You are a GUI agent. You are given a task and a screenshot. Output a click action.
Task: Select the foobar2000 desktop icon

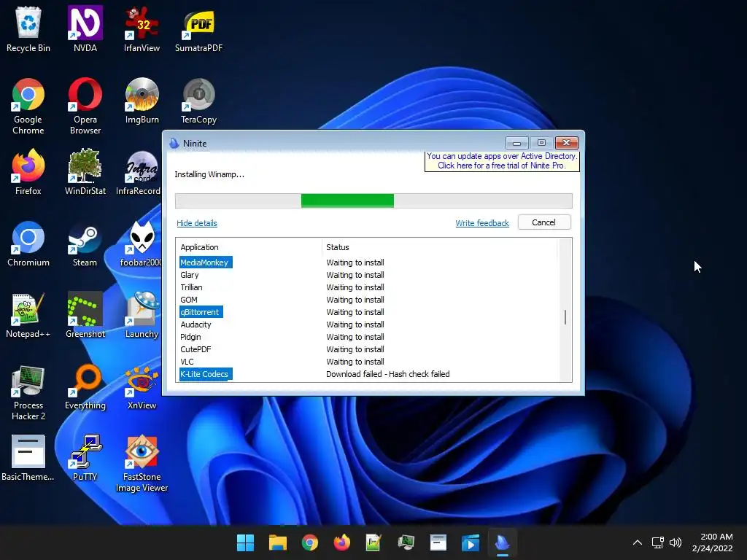pos(141,244)
